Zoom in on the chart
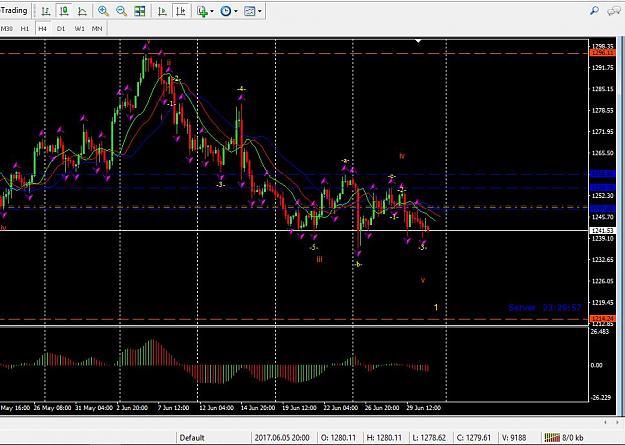Viewport: 625px width, 445px height. [104, 11]
